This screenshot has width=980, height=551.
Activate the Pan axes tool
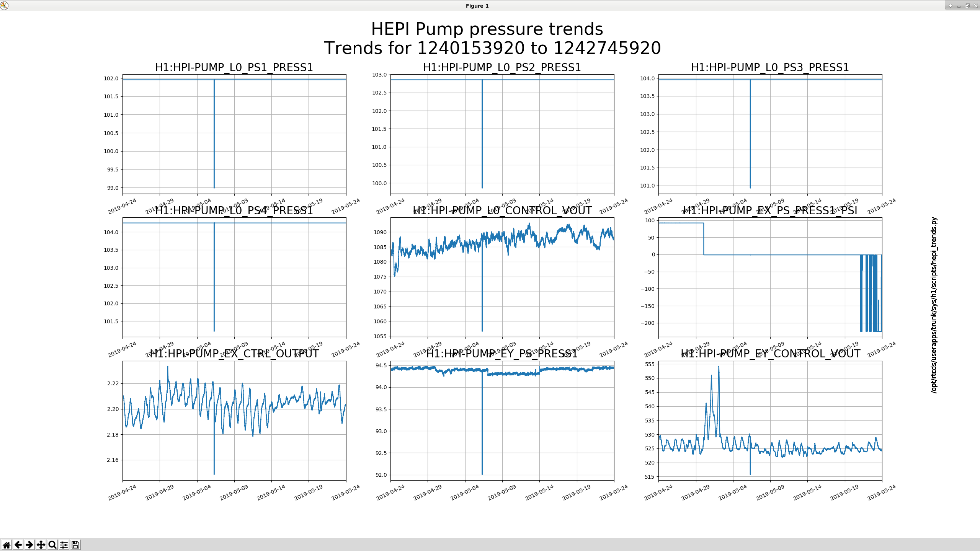pos(41,544)
